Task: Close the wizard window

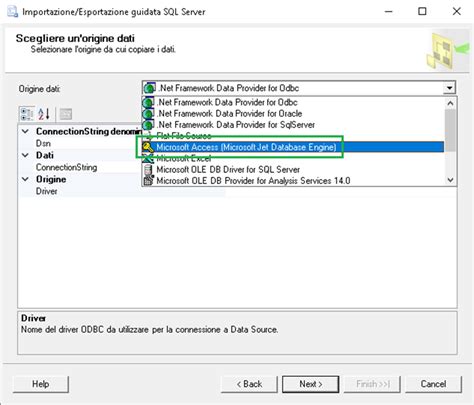Action: [457, 12]
